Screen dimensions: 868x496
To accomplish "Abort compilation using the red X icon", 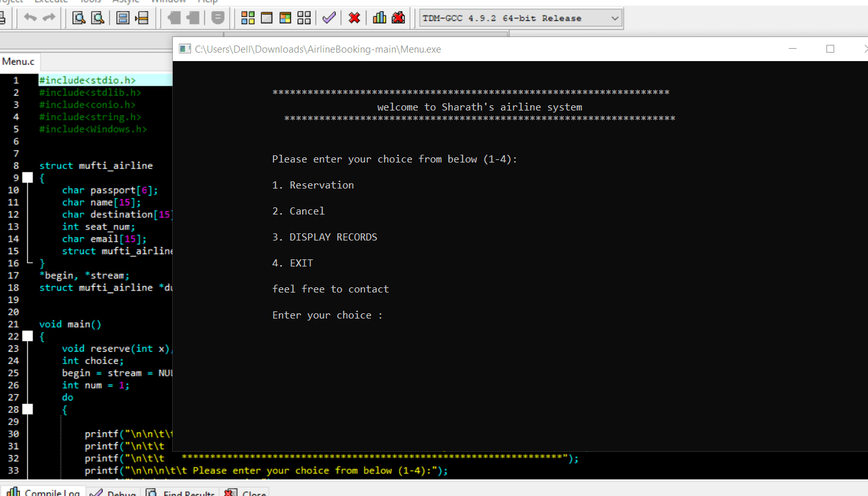I will (x=353, y=18).
